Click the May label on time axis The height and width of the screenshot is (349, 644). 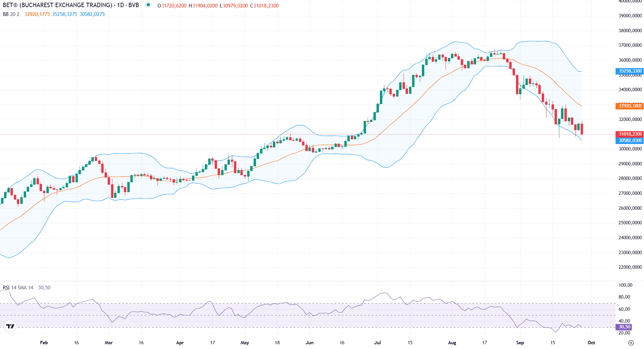click(x=245, y=343)
